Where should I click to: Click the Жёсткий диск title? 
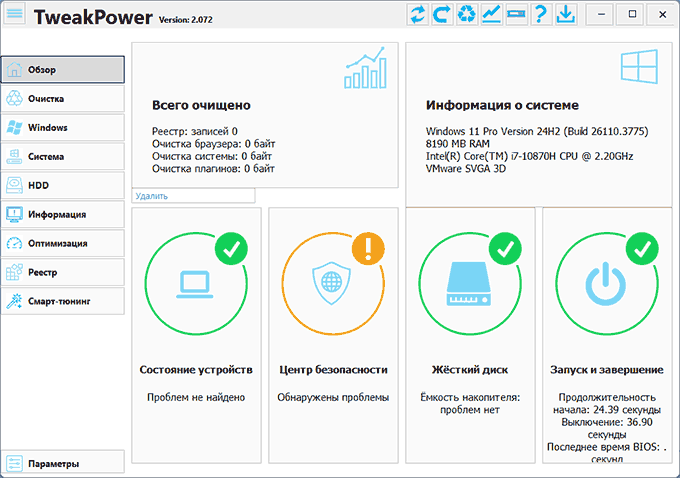(x=470, y=370)
